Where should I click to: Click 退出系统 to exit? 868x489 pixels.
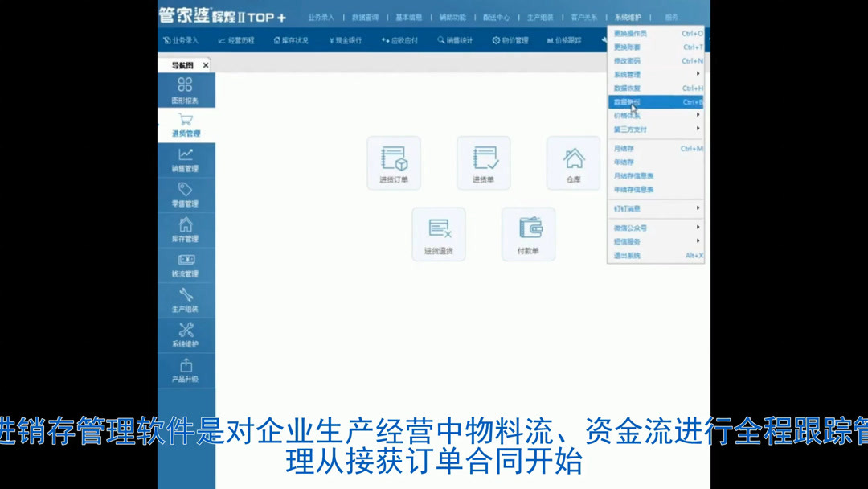click(x=627, y=256)
